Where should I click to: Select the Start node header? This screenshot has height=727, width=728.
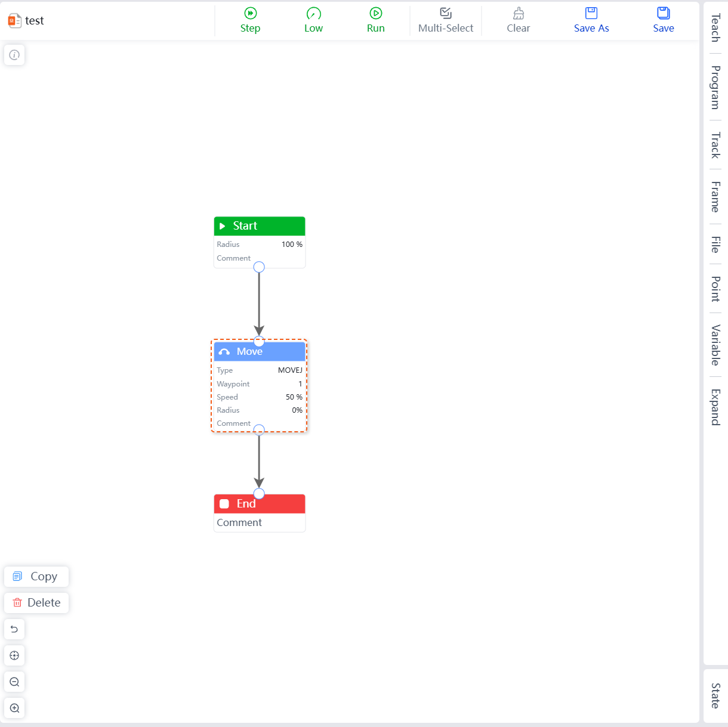(x=260, y=226)
